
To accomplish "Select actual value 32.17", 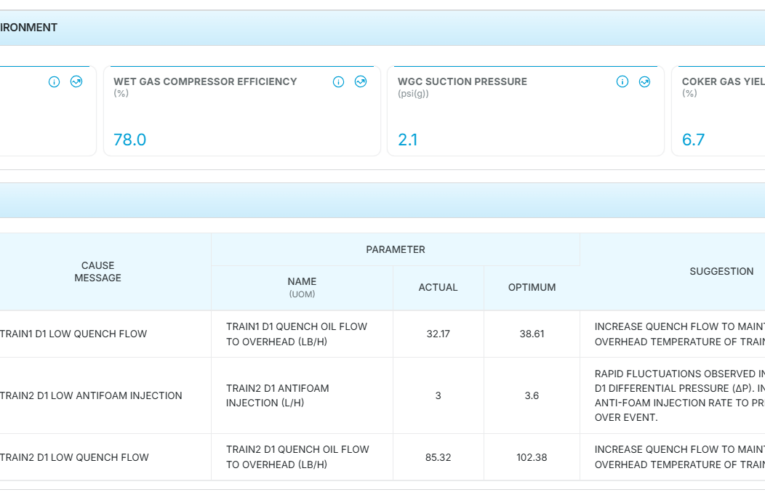I will point(438,334).
